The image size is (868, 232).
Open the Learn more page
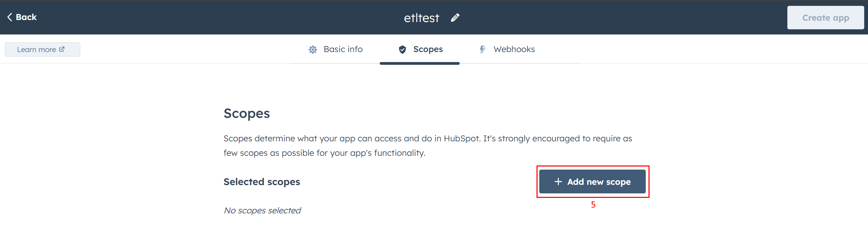42,49
